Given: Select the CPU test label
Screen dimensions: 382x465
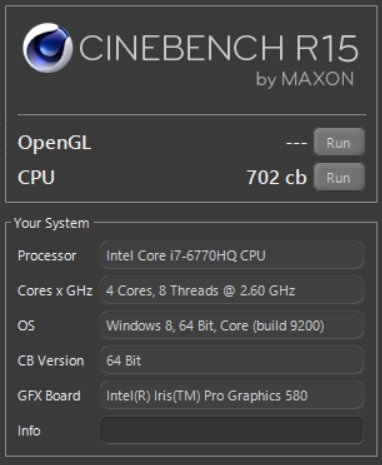Looking at the screenshot, I should point(36,177).
